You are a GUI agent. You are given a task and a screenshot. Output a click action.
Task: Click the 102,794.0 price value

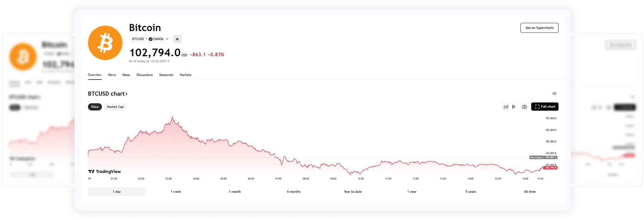click(x=155, y=53)
